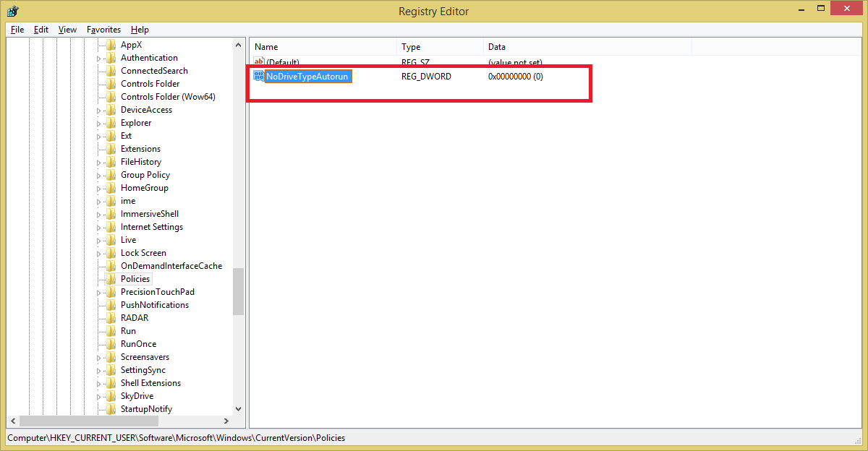Click the Authentication key folder icon
Screen dimensions: 868x451
coord(111,58)
